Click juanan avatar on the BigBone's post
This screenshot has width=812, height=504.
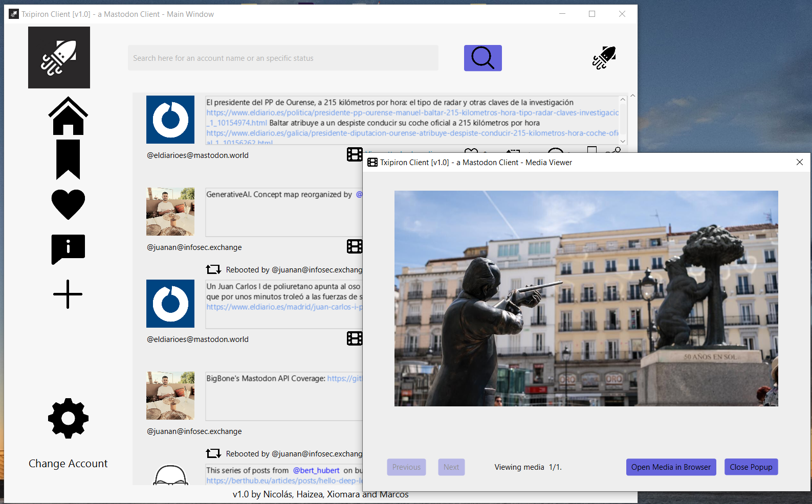[170, 396]
